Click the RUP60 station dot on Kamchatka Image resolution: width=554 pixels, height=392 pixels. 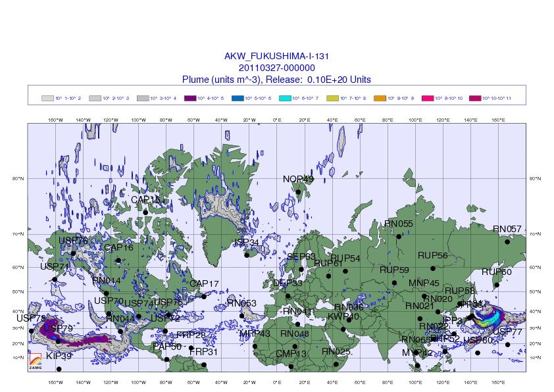pyautogui.click(x=497, y=285)
